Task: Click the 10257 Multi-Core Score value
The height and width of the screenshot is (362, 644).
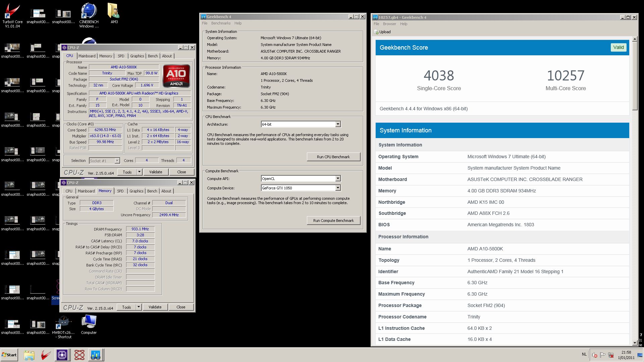Action: (566, 75)
